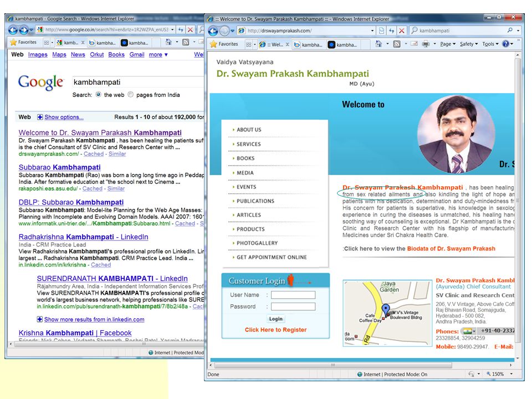Open BOOKS menu item
This screenshot has height=399, width=532.
click(x=245, y=158)
